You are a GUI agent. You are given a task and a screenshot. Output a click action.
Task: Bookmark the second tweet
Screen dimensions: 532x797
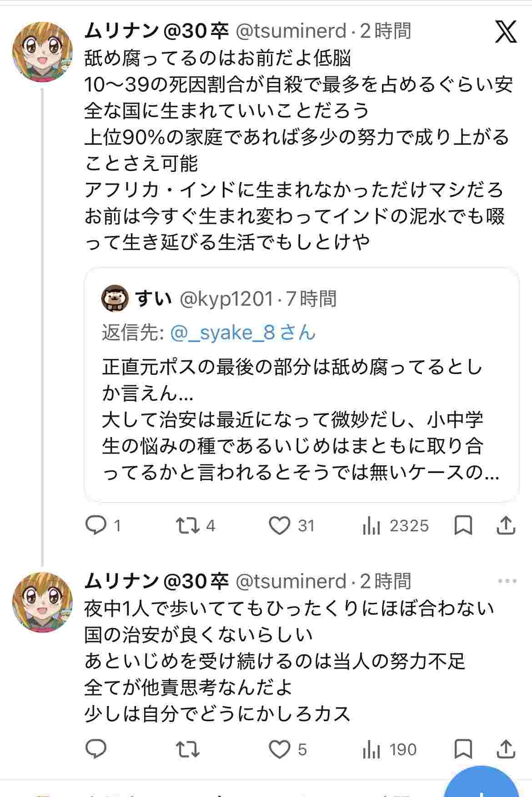click(x=463, y=749)
